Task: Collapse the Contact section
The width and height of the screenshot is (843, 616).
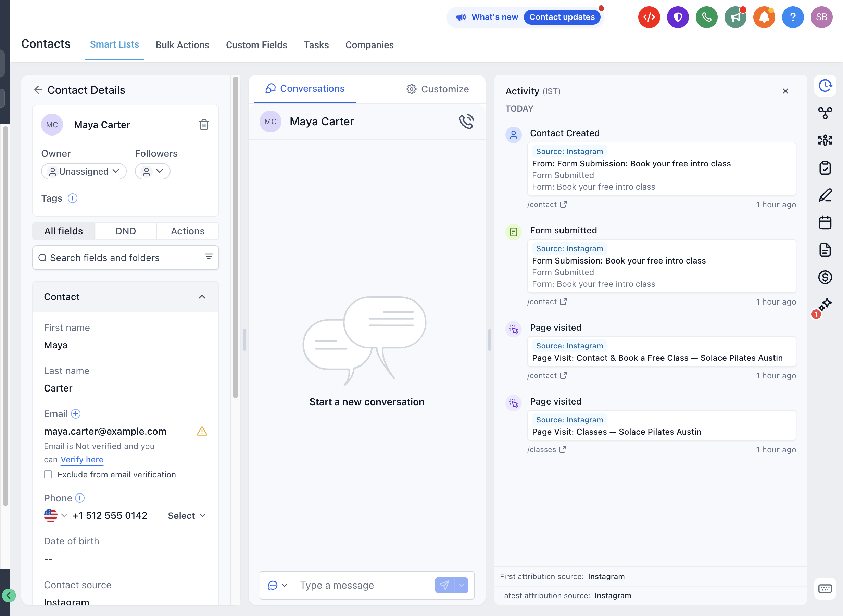Action: pyautogui.click(x=202, y=297)
